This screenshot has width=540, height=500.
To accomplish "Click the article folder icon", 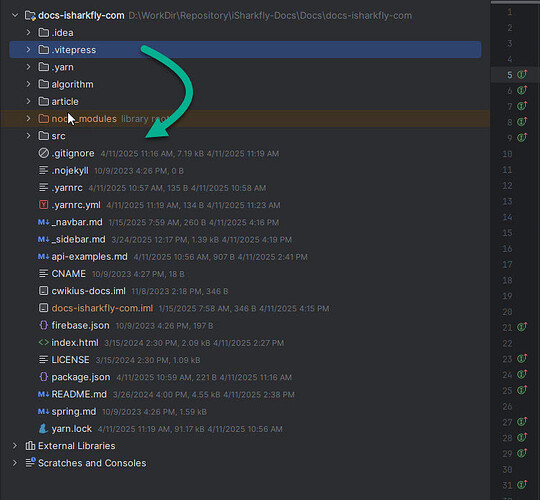I will 43,101.
